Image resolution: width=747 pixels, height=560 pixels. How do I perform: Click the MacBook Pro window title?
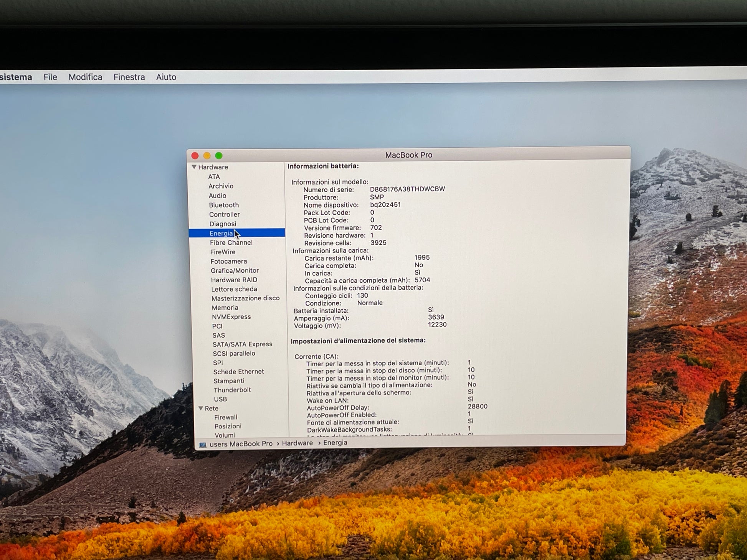tap(408, 155)
